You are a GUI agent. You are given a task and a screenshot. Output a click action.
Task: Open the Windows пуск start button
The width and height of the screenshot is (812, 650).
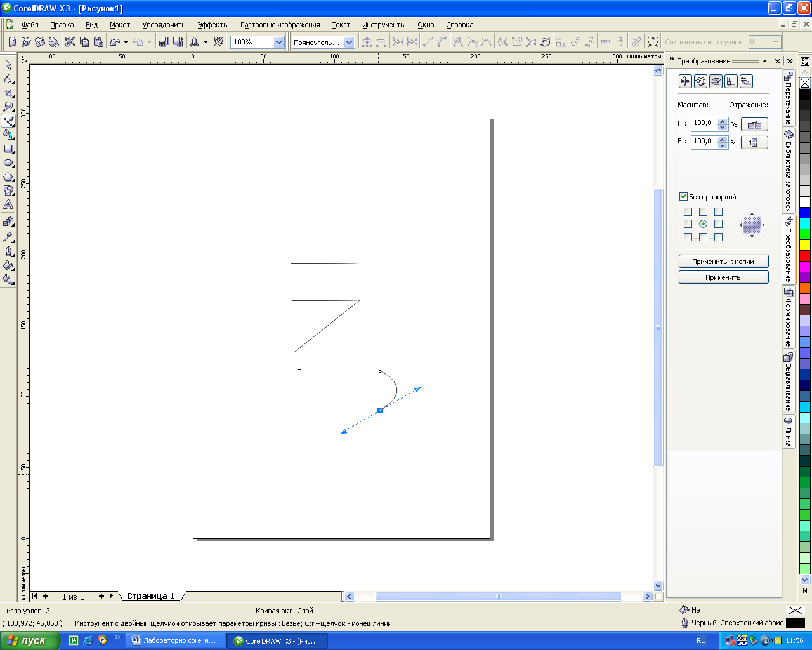point(29,640)
